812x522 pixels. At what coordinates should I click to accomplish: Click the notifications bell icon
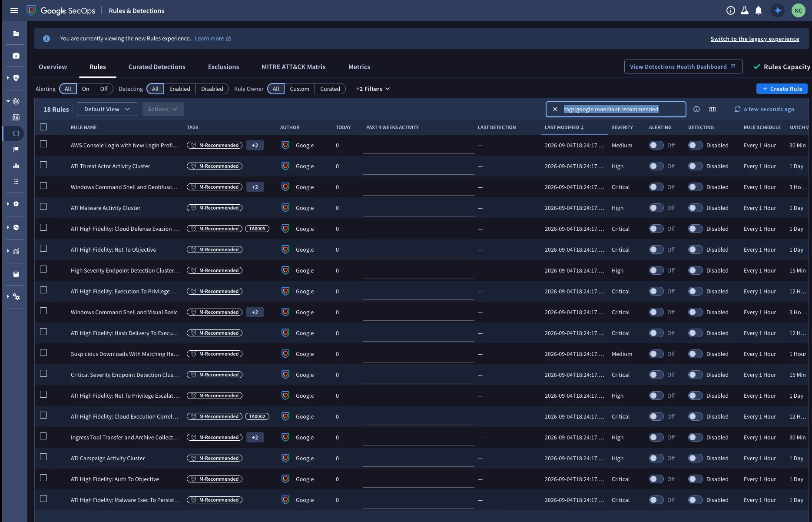coord(759,10)
